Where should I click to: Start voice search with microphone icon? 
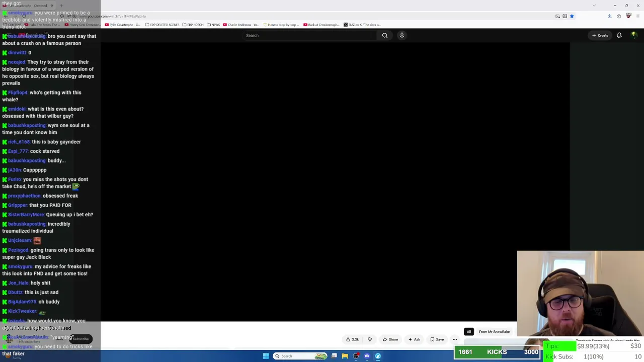click(x=402, y=35)
